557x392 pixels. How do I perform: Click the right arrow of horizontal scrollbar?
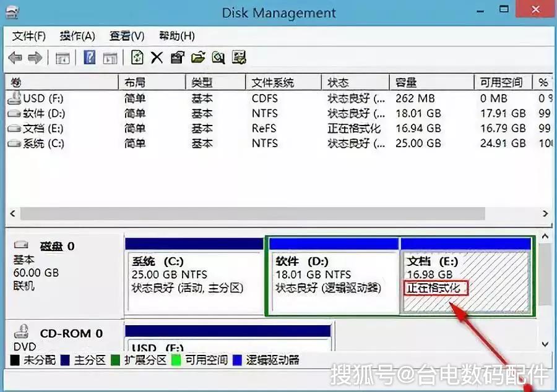[x=545, y=213]
